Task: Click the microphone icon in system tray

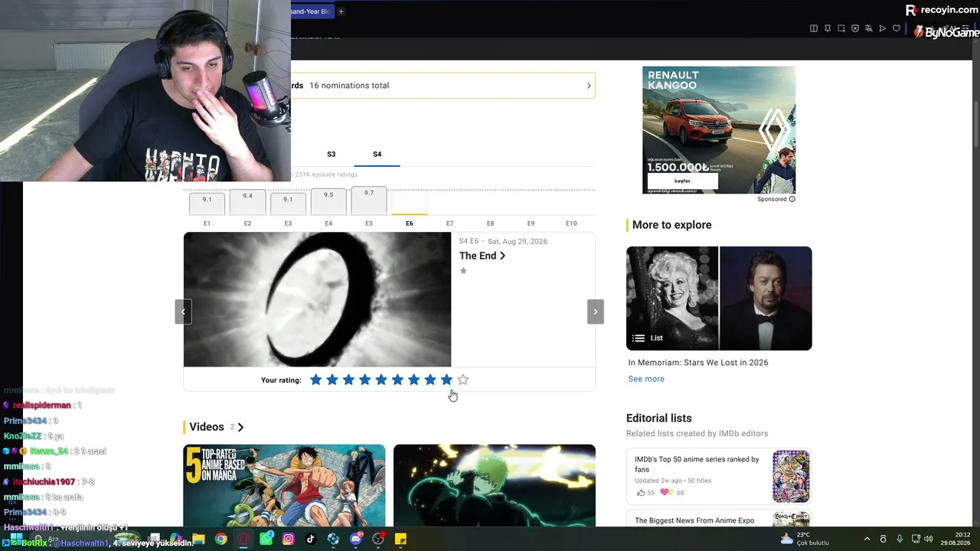Action: click(900, 539)
